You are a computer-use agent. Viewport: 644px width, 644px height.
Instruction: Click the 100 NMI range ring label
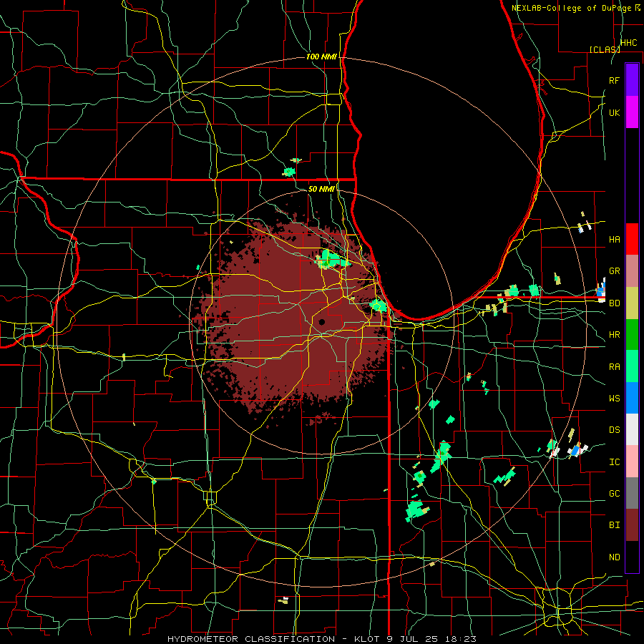321,57
